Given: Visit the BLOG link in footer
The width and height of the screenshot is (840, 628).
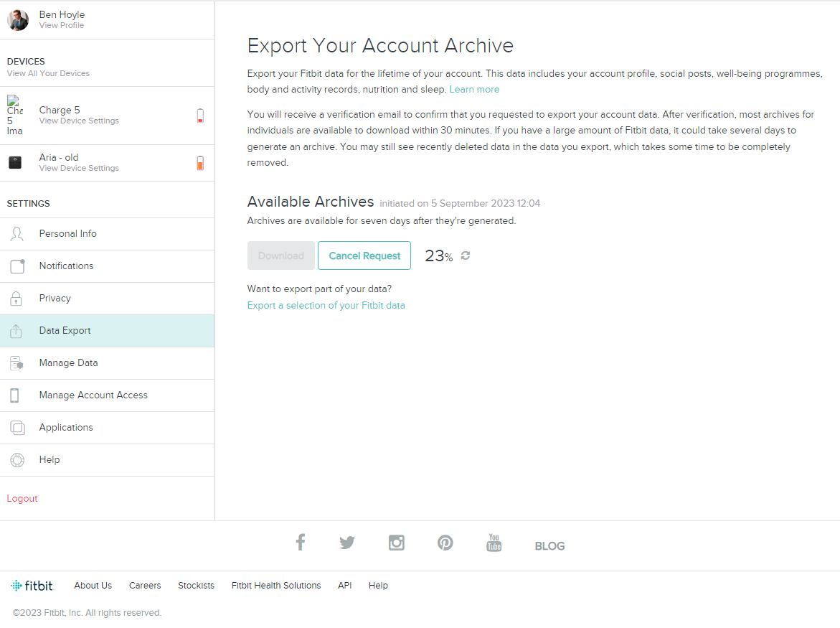Looking at the screenshot, I should pyautogui.click(x=549, y=546).
